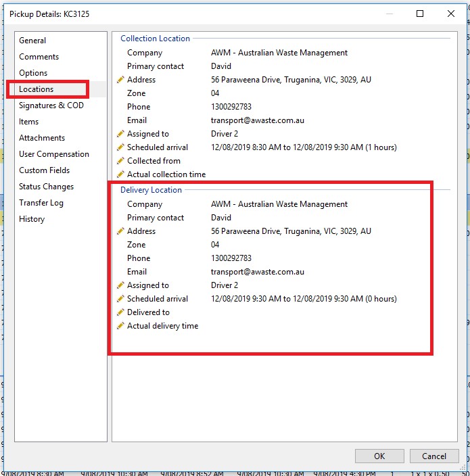Select Signatures & COD in sidebar
Viewport: 470px width, 476px height.
[x=51, y=105]
